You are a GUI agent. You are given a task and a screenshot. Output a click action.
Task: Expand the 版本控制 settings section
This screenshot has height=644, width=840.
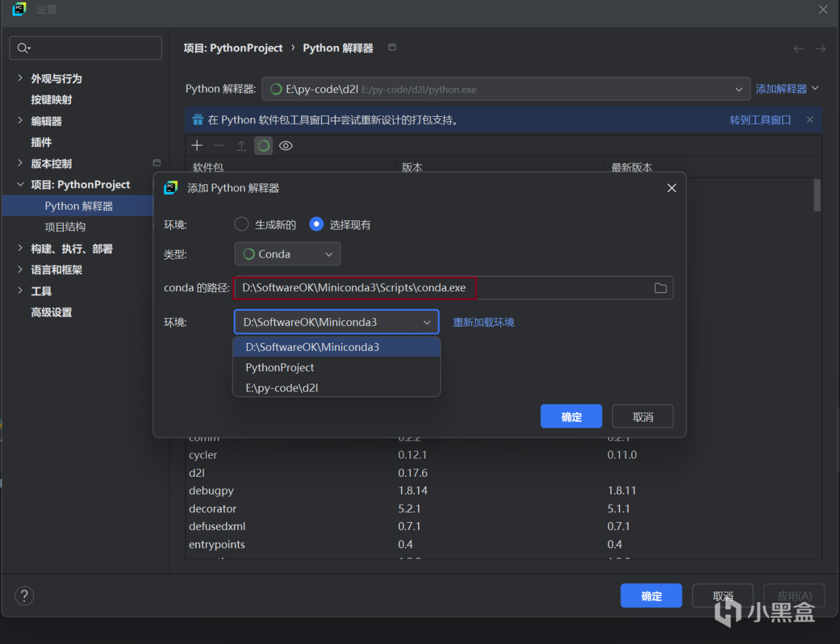20,163
